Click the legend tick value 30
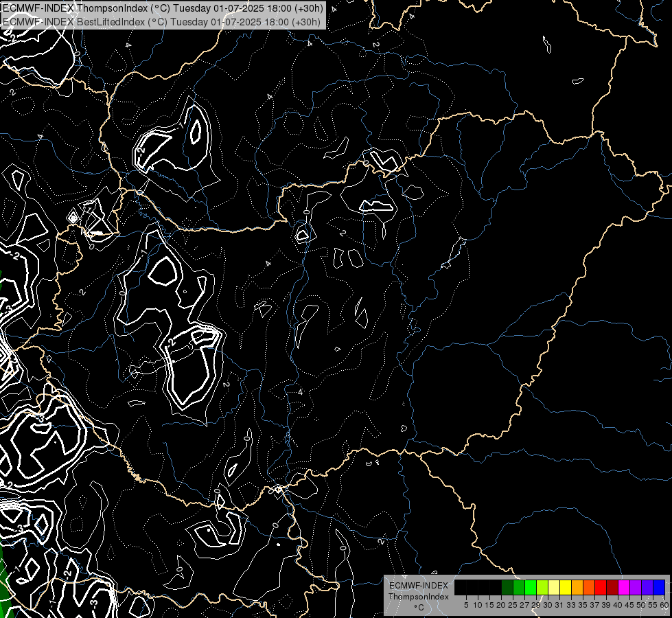Viewport: 672px width, 618px height. tap(548, 605)
